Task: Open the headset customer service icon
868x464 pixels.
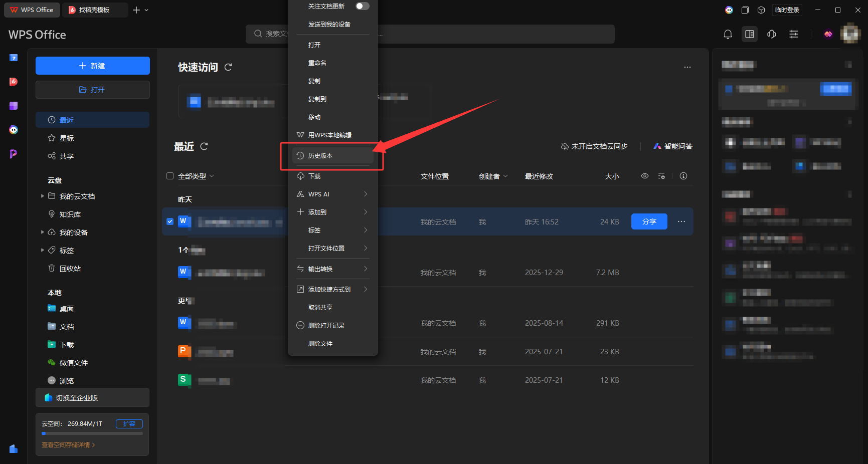Action: coord(771,34)
